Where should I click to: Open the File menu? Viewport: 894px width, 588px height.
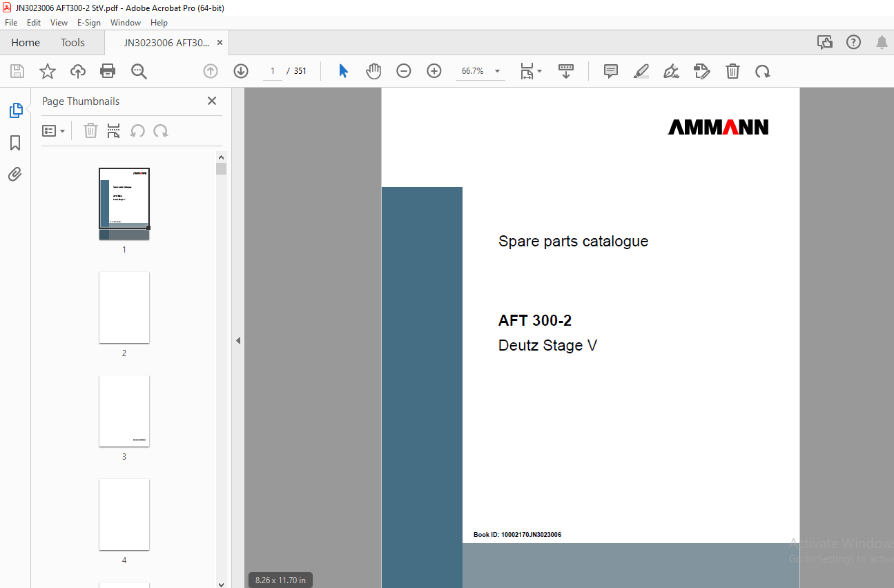tap(11, 23)
